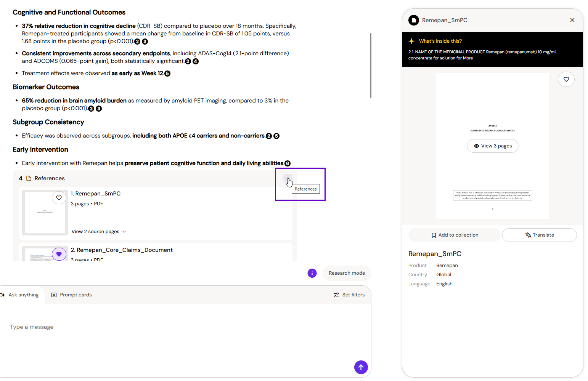Open the document page preview in side panel
The height and width of the screenshot is (381, 588).
coord(493,146)
